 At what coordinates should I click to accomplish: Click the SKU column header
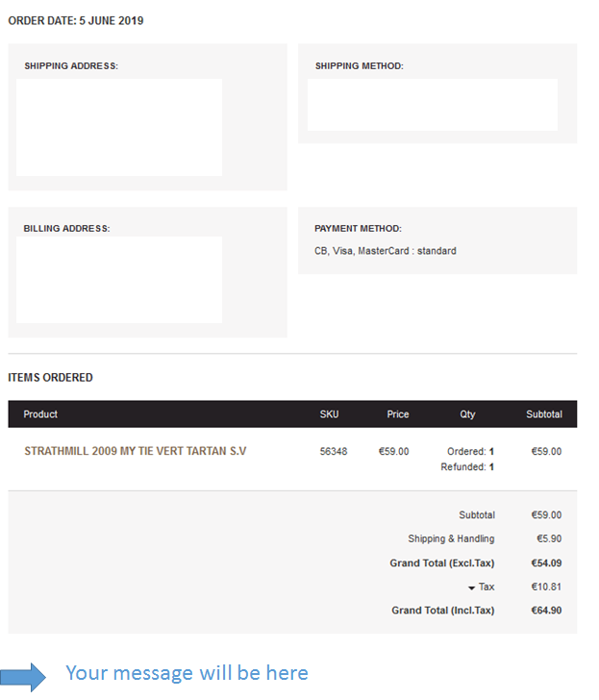tap(329, 414)
